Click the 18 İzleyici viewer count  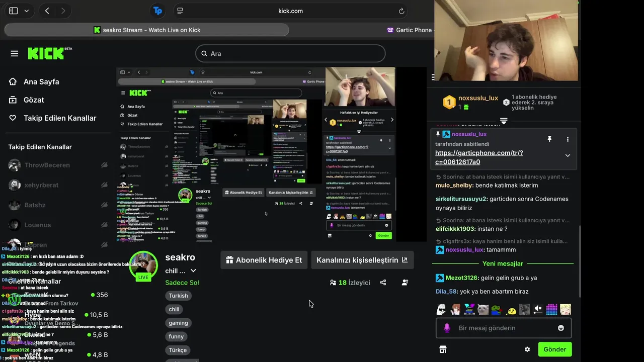click(350, 283)
